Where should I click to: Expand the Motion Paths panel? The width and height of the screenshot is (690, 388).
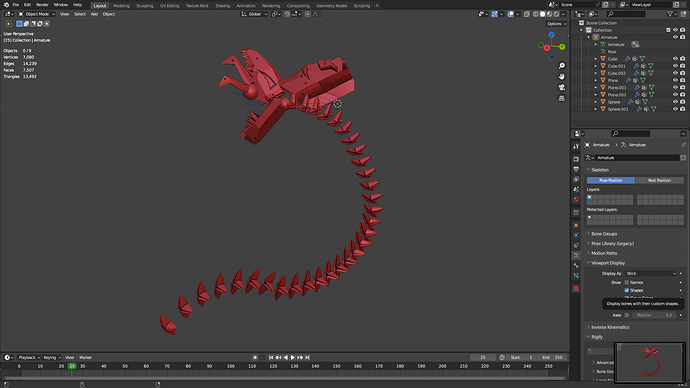tap(604, 253)
